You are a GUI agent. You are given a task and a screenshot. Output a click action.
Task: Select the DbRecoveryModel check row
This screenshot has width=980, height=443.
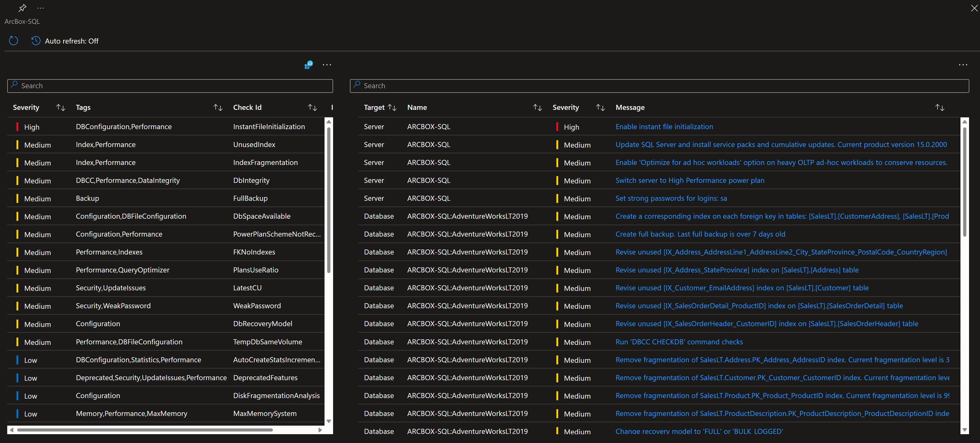[x=166, y=323]
